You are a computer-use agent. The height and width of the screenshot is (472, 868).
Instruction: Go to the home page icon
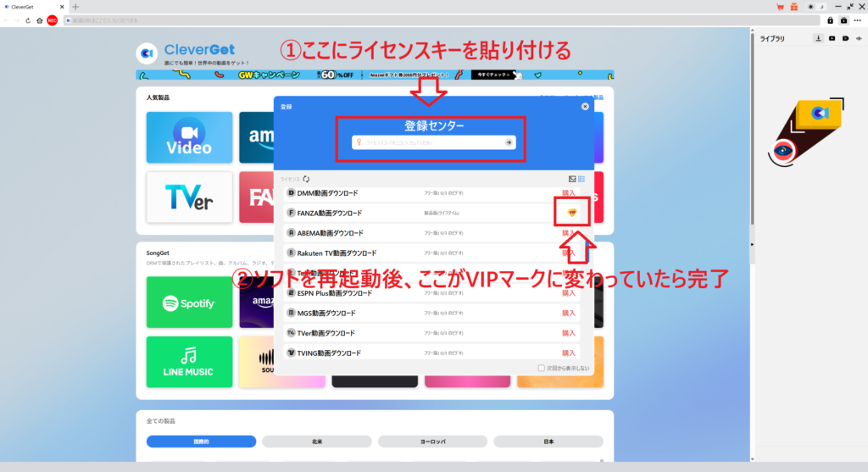point(39,20)
